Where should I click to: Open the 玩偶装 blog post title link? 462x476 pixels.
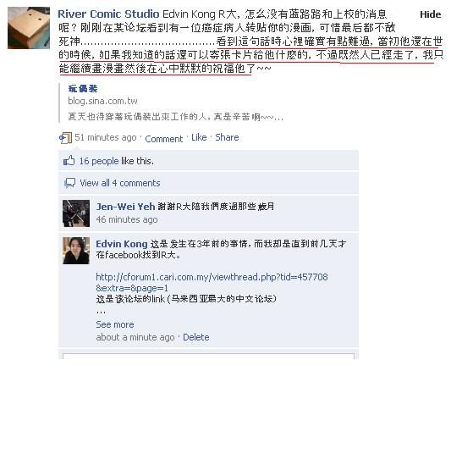[x=83, y=89]
